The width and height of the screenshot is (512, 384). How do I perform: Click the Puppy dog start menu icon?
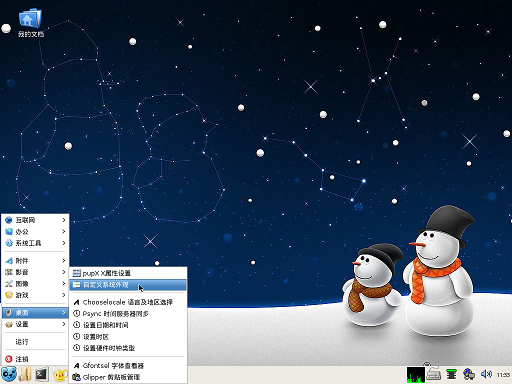pyautogui.click(x=9, y=375)
